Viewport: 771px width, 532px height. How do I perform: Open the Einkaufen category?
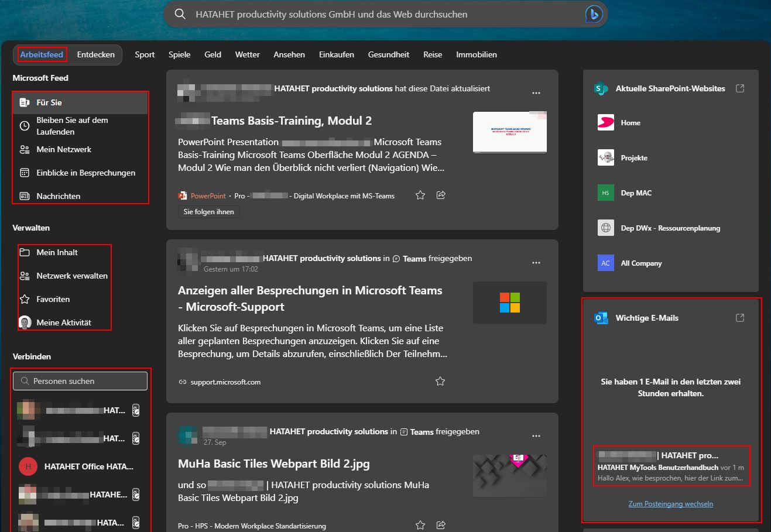pos(337,54)
